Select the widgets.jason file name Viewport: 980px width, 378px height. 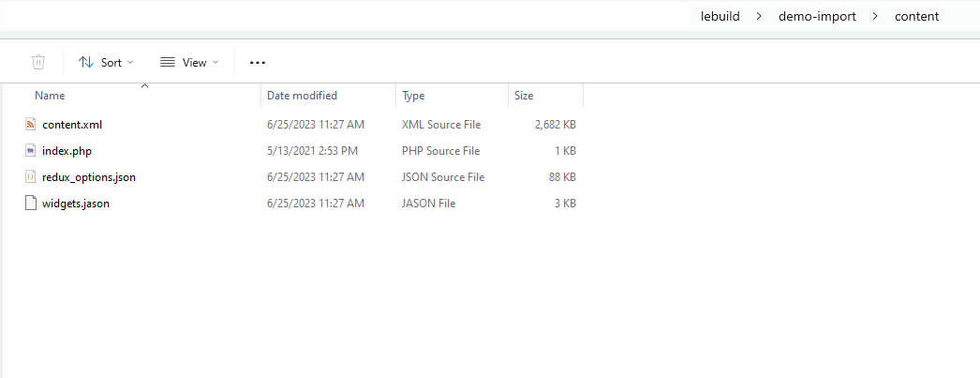click(76, 204)
